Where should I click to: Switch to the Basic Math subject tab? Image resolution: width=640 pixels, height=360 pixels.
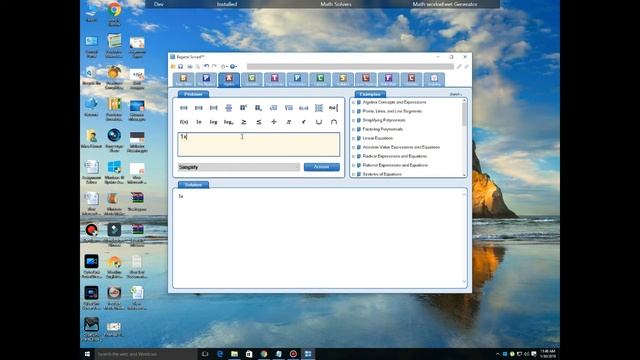pos(183,80)
